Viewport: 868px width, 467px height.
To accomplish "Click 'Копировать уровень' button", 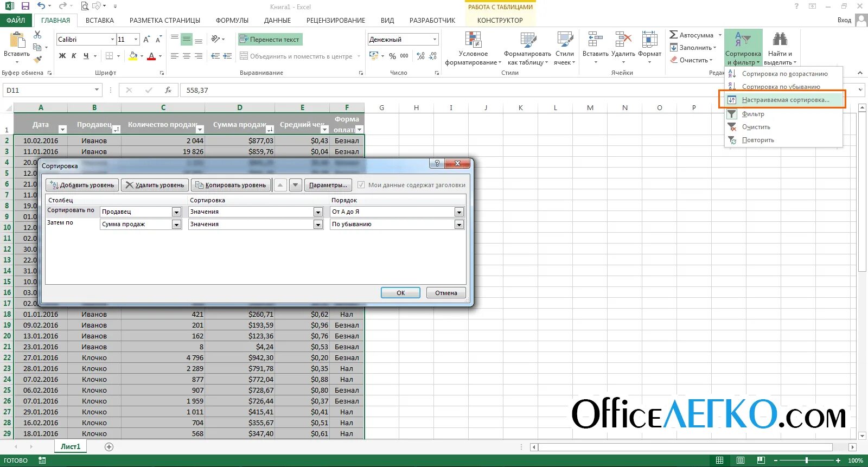I will point(231,185).
